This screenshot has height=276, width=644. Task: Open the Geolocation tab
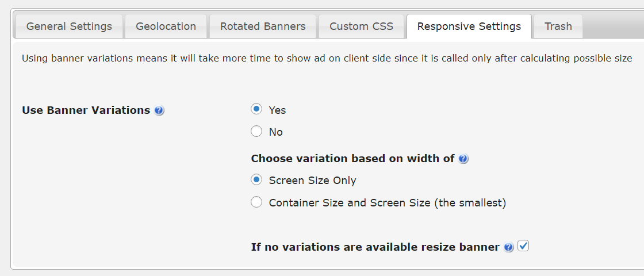(166, 26)
